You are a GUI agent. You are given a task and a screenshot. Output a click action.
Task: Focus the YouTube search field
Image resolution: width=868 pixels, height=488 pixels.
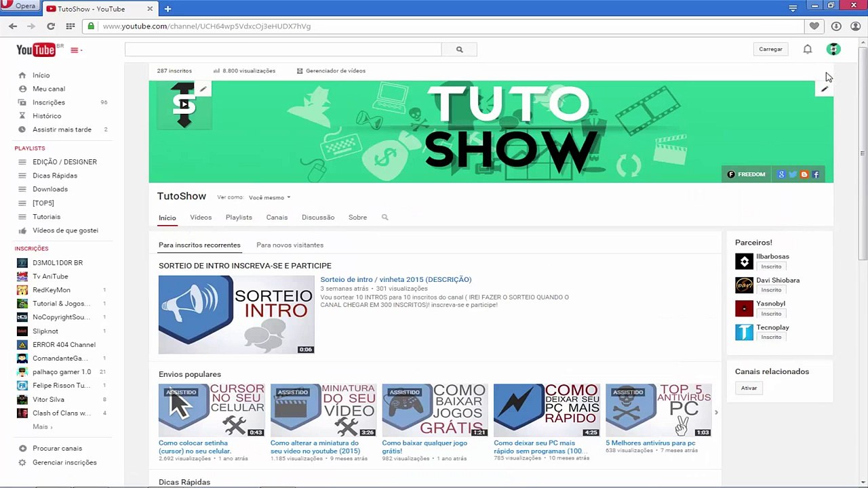(x=283, y=49)
